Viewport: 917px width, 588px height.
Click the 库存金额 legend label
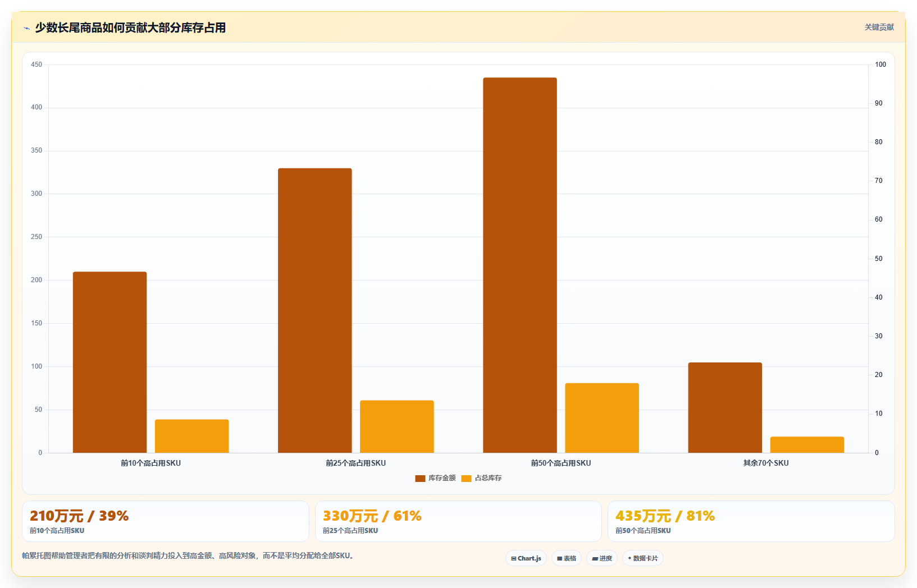point(442,478)
